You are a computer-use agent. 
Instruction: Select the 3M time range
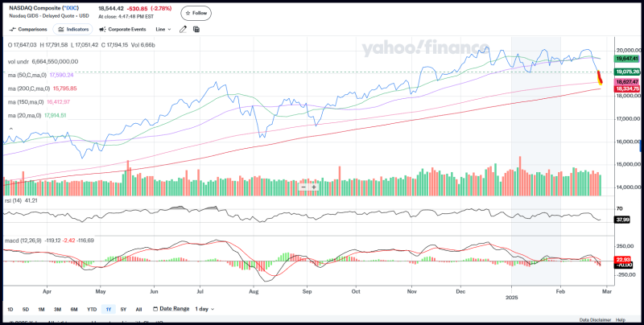click(57, 310)
